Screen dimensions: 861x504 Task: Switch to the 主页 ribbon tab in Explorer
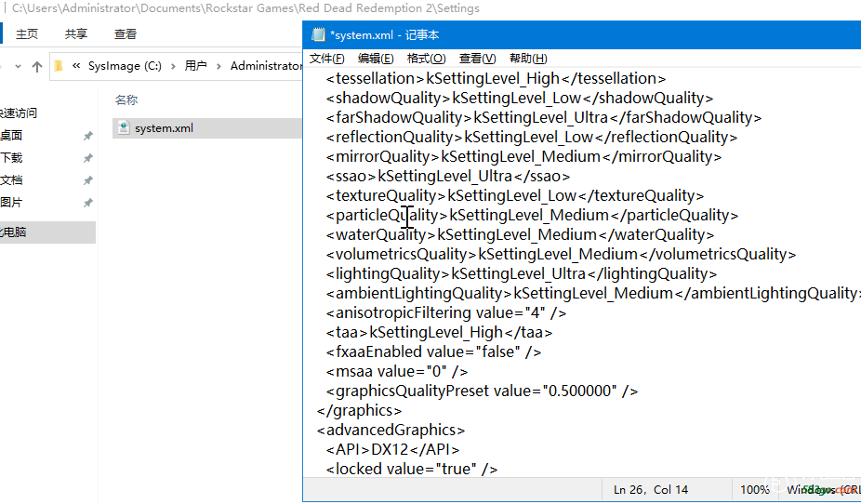click(x=27, y=34)
